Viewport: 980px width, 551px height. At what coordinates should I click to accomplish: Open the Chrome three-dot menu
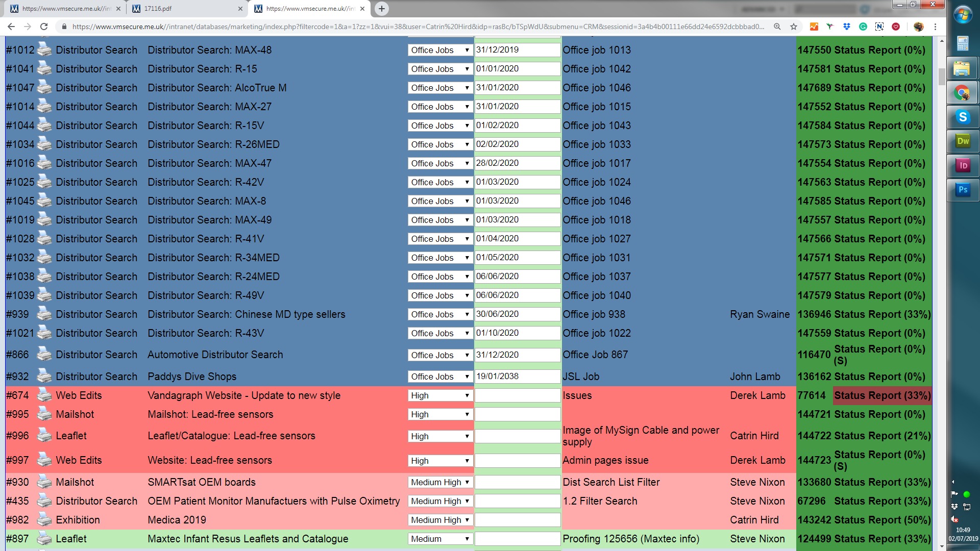(935, 27)
